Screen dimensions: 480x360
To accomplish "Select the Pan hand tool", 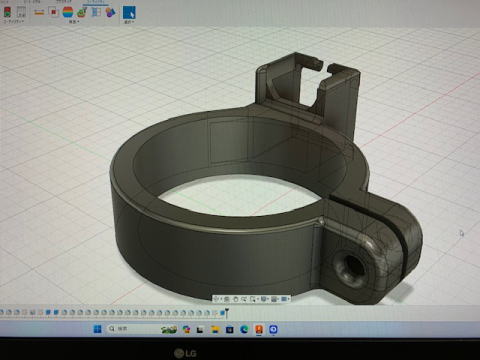I will click(235, 299).
